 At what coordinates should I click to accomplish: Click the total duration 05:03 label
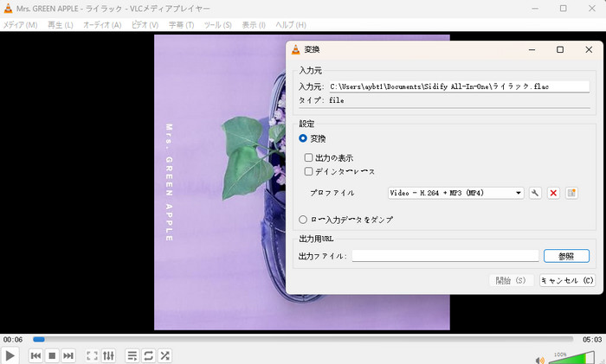click(x=592, y=340)
